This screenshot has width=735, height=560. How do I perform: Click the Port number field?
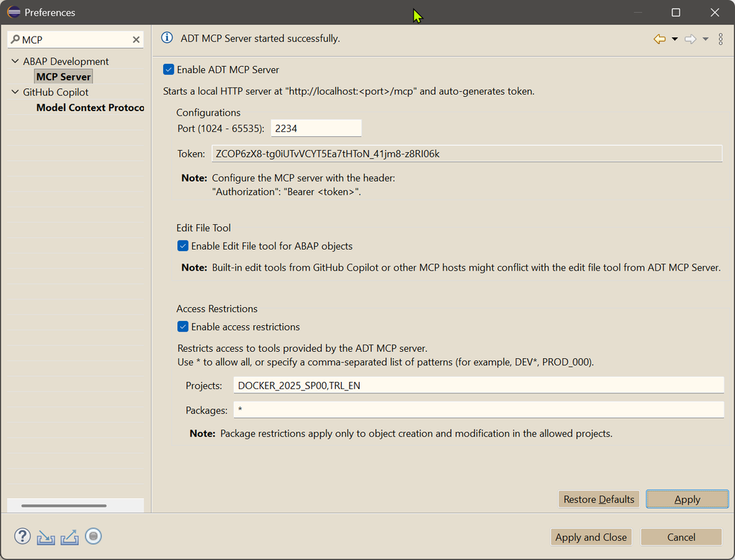pos(316,129)
